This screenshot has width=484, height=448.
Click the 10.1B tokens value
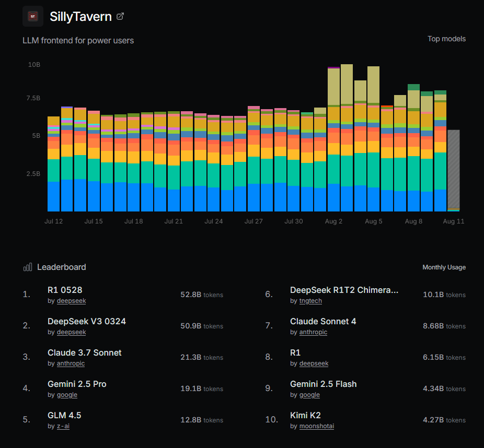point(444,295)
